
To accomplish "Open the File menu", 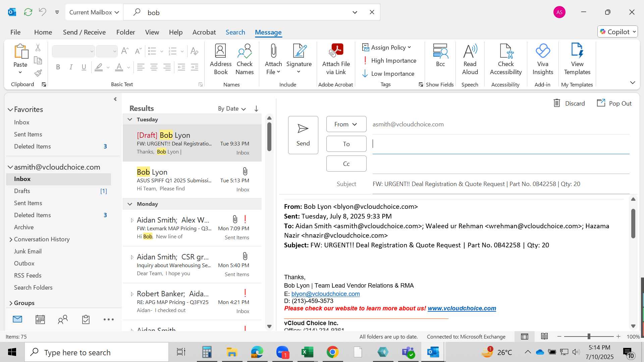I will coord(15,32).
